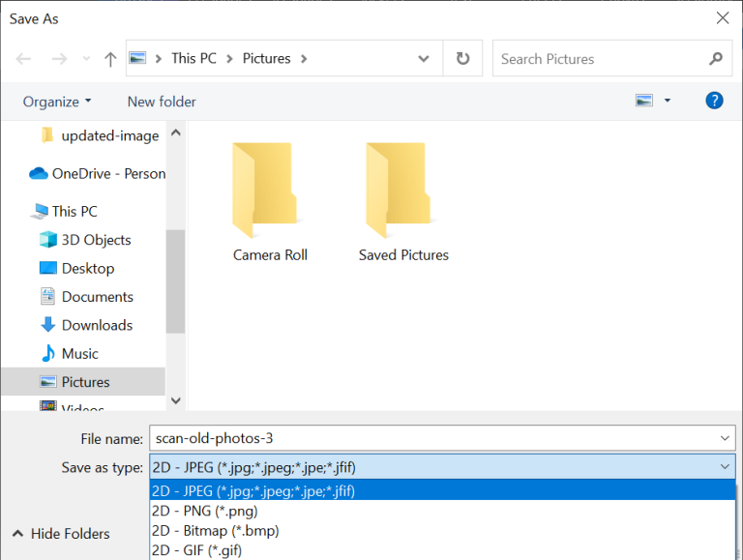Select Downloads in the navigation pane
This screenshot has width=743, height=560.
(97, 325)
